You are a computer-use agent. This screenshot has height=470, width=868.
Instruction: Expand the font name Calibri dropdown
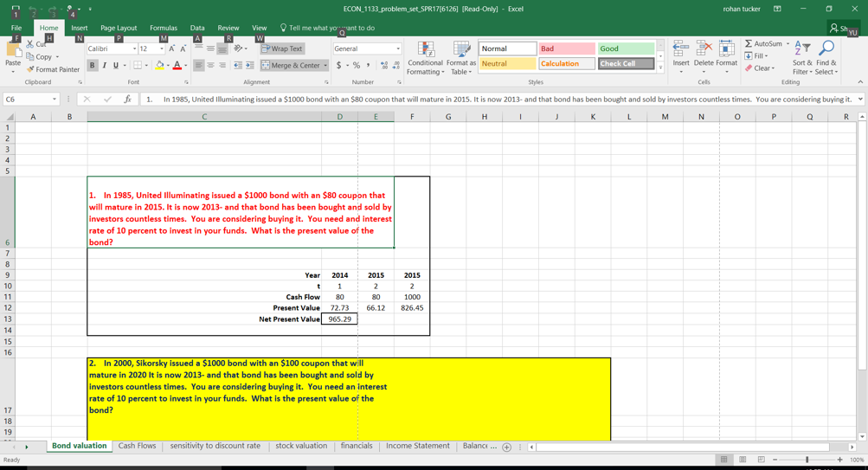point(134,48)
